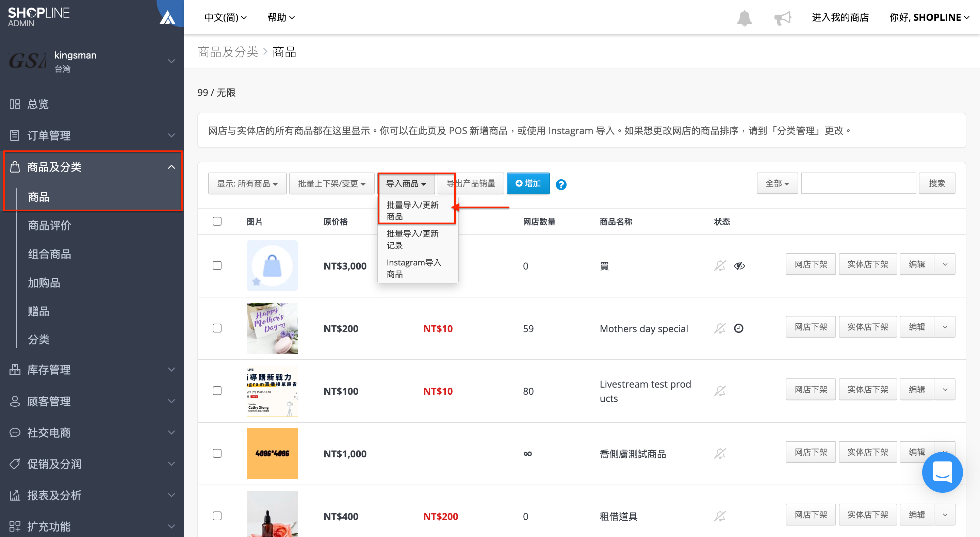Screen dimensions: 980x537
Task: Tick the checkbox for product 買
Action: (217, 265)
